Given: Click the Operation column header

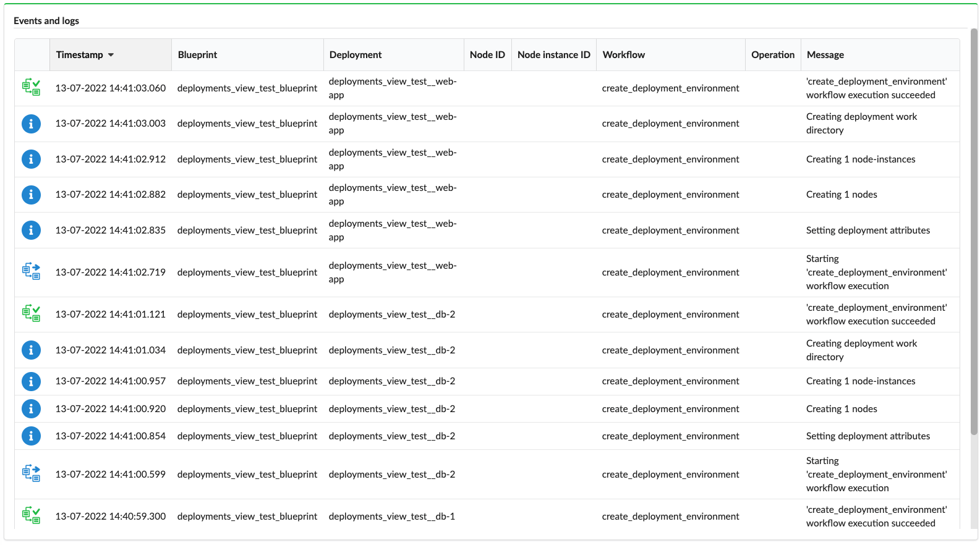Looking at the screenshot, I should (x=773, y=54).
